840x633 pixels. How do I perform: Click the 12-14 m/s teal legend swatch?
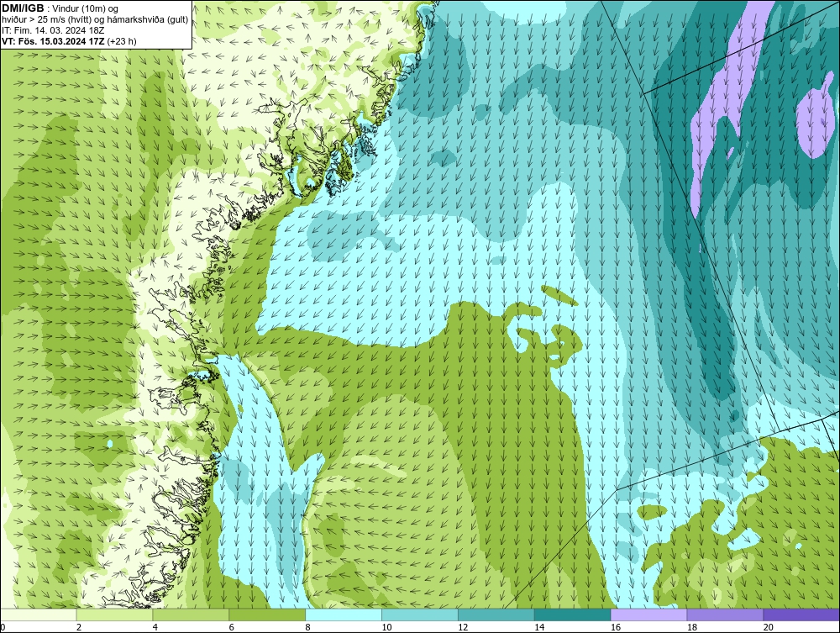(x=496, y=615)
